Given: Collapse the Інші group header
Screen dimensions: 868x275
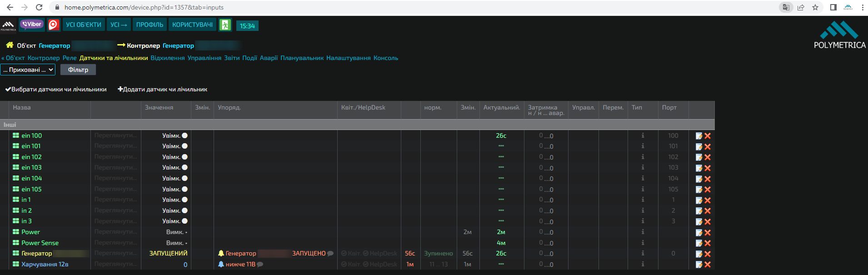Looking at the screenshot, I should coord(357,125).
